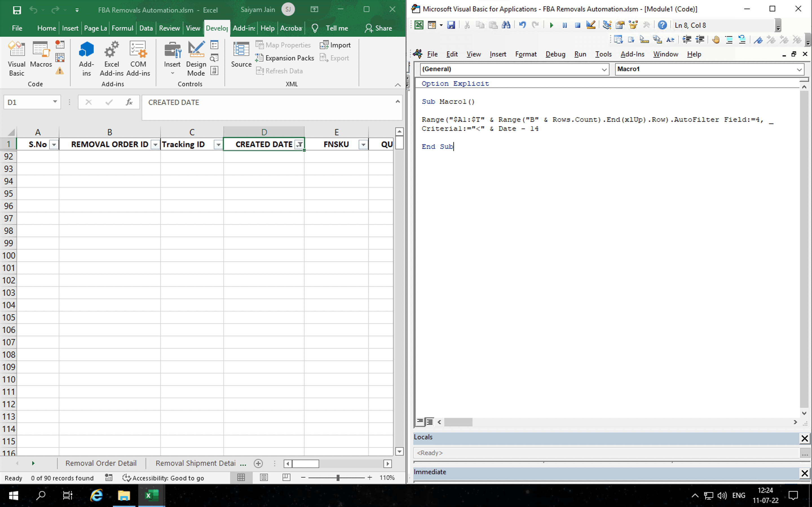The image size is (812, 507).
Task: Open the Object Browser icon
Action: (633, 25)
